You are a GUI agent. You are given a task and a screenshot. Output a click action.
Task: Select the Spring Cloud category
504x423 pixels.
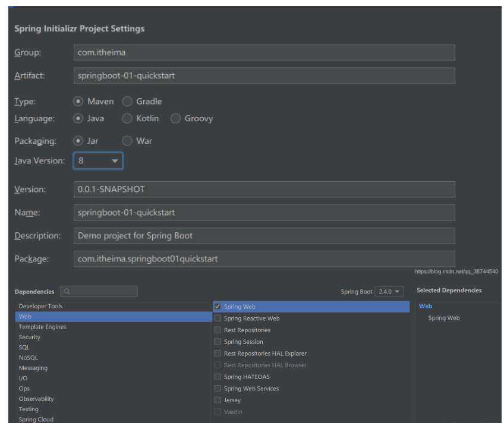(x=114, y=419)
